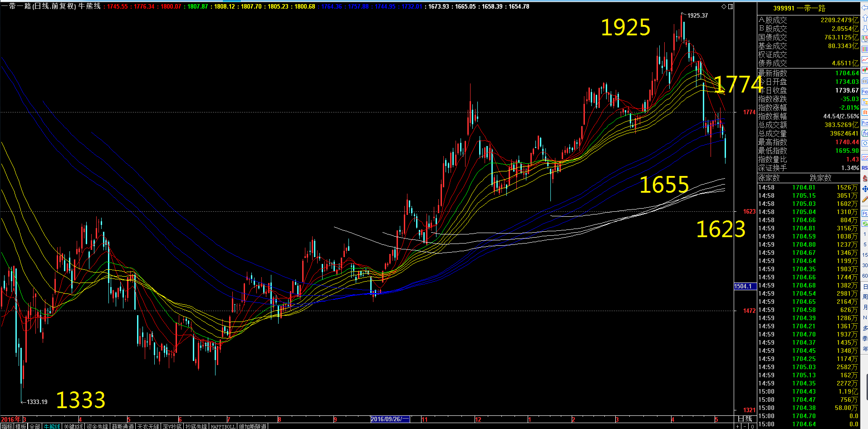Click the back arrow icon at toolbar top
The height and width of the screenshot is (429, 868).
(864, 8)
